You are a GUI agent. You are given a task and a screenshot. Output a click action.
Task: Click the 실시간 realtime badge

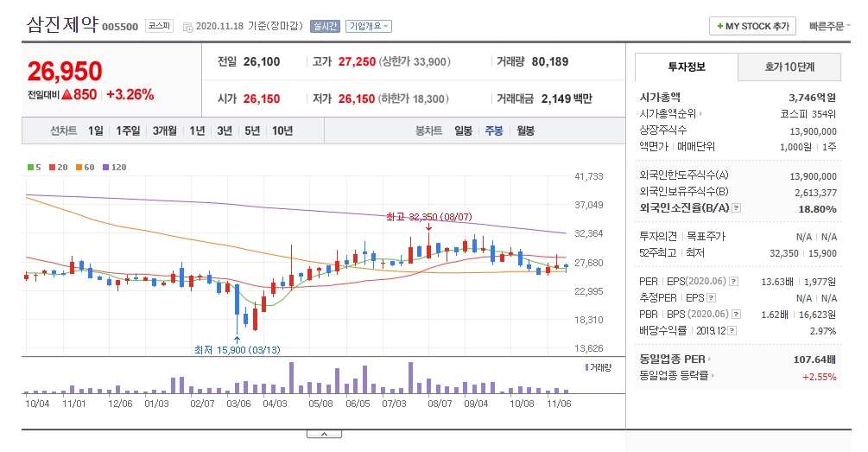click(x=325, y=26)
